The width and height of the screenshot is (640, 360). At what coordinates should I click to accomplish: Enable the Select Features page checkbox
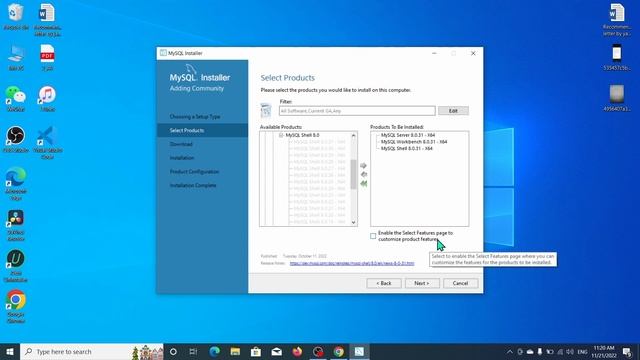(373, 236)
